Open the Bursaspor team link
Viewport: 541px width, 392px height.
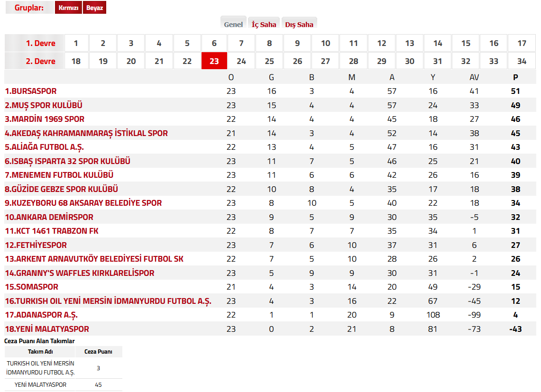tap(31, 91)
